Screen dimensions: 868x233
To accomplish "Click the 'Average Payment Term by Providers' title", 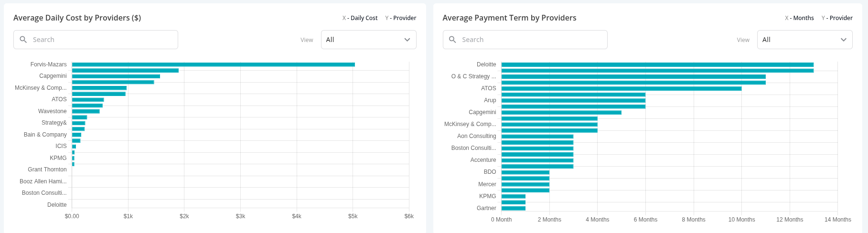I will [509, 18].
